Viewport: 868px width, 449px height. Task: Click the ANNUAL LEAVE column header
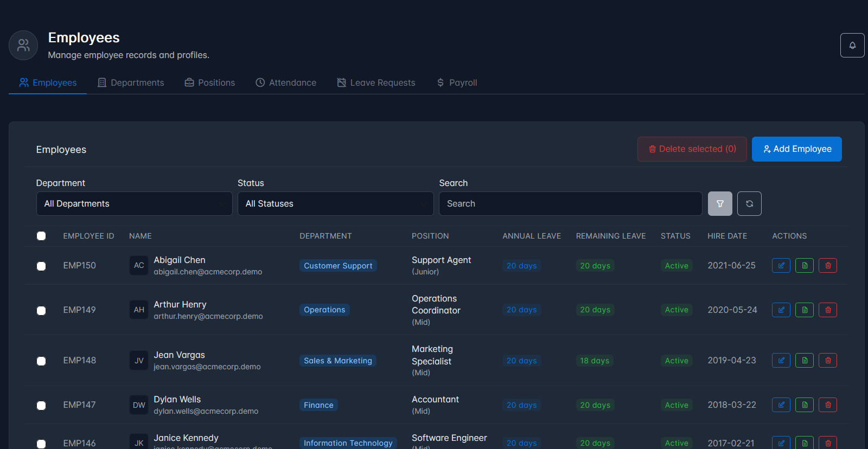click(532, 236)
